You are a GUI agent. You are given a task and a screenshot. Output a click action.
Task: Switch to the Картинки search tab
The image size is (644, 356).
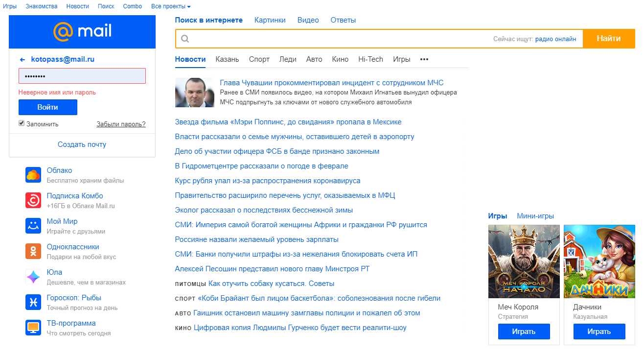click(x=270, y=20)
